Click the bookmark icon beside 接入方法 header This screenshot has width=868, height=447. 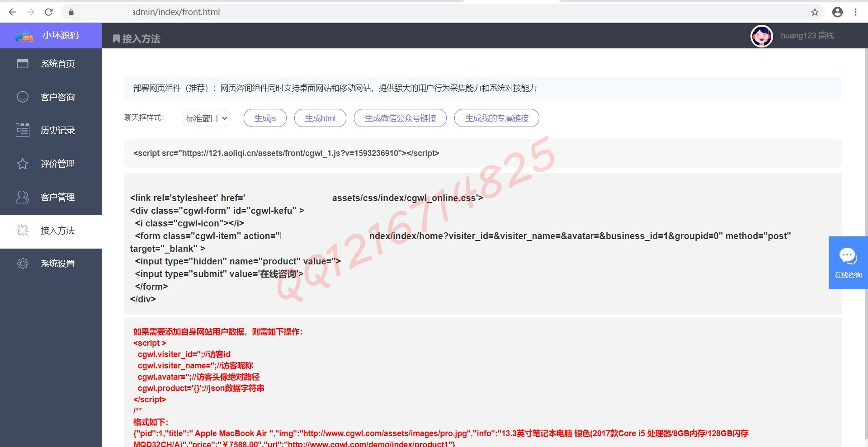click(116, 39)
